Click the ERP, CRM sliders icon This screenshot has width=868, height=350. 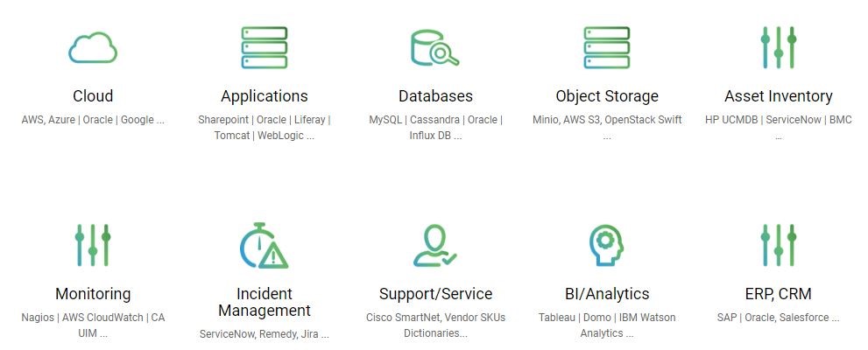[778, 245]
